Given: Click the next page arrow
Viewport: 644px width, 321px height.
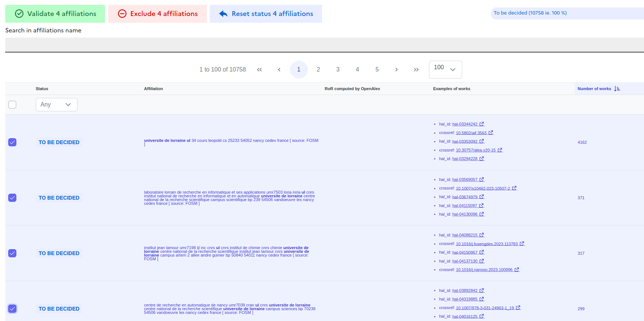Looking at the screenshot, I should (396, 70).
